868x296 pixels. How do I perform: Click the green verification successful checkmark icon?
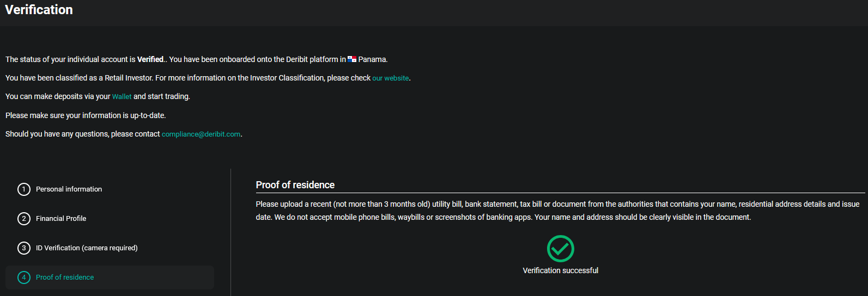(560, 249)
